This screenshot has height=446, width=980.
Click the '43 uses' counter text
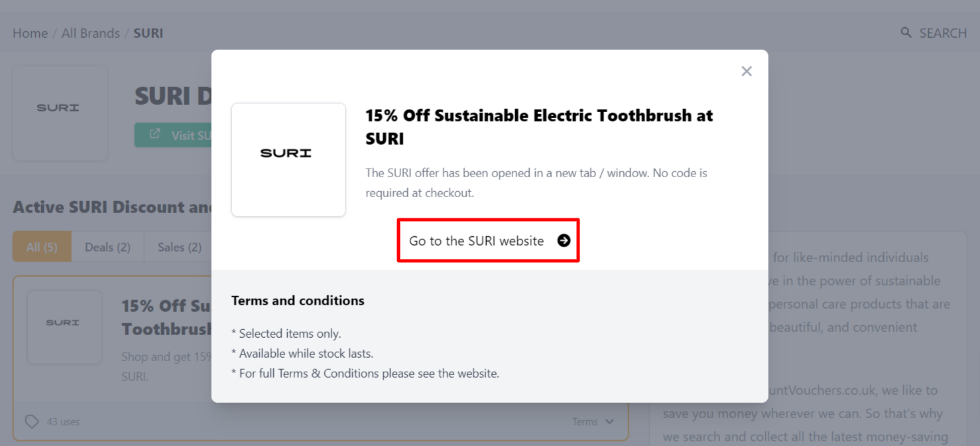pyautogui.click(x=63, y=421)
